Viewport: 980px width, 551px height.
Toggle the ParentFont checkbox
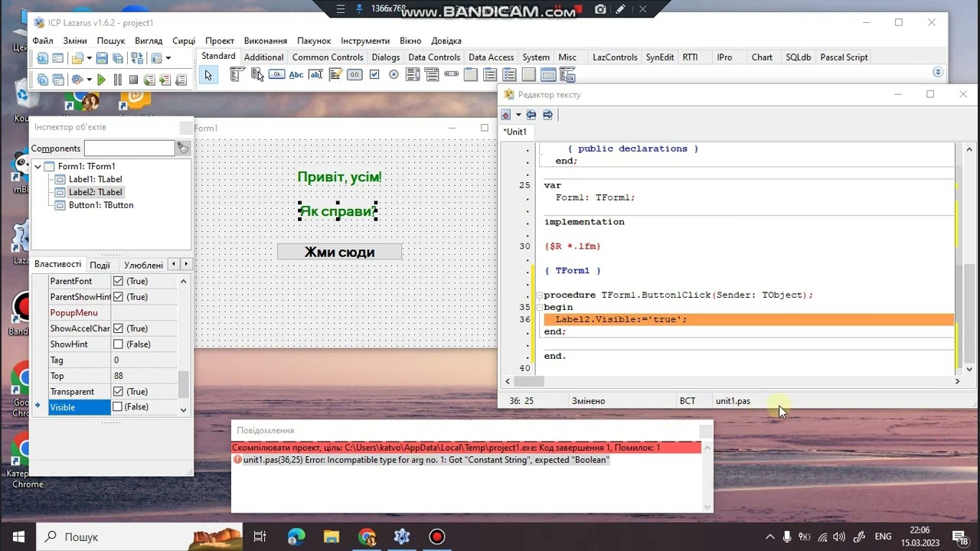coord(118,281)
